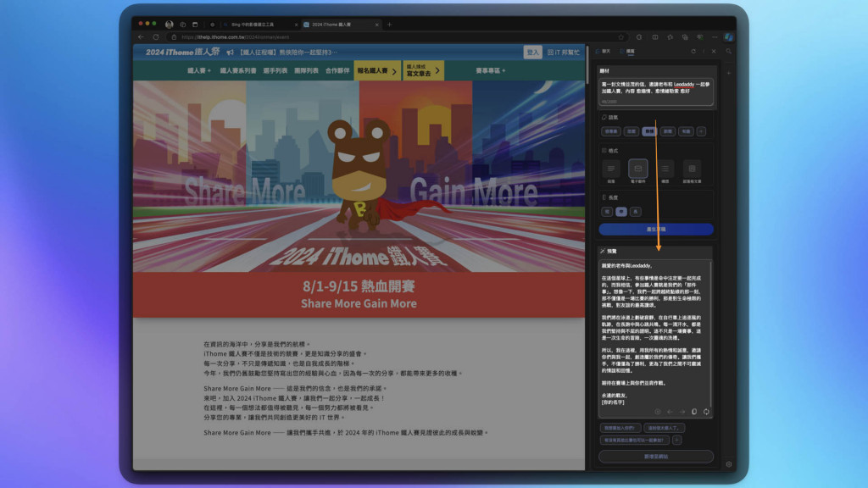Screen dimensions: 868x488
Task: Select the highlighted third tone chip
Action: point(649,131)
